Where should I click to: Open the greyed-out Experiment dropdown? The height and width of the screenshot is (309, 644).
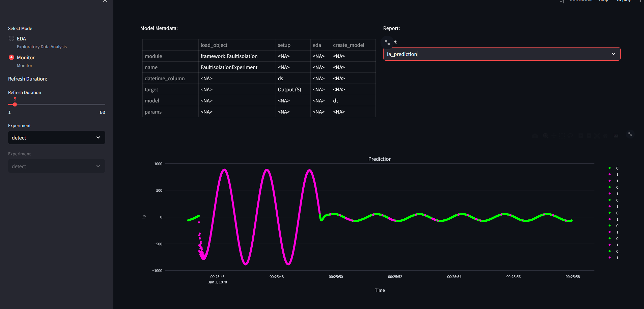point(57,166)
